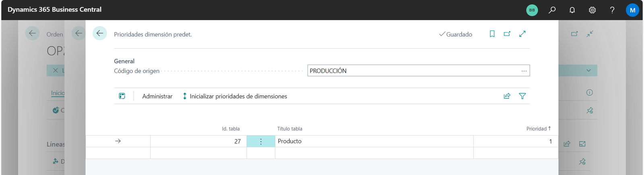Click the bookmark icon next to Guardado
This screenshot has width=644, height=175.
tap(492, 34)
